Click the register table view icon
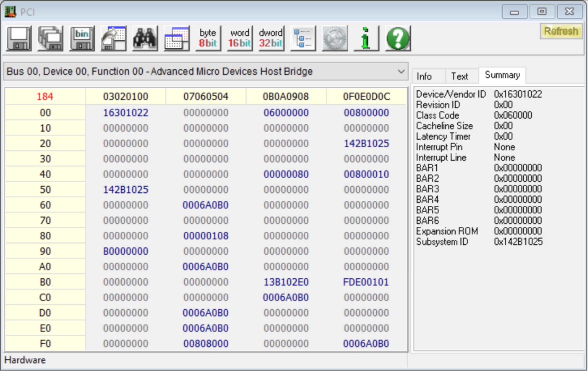This screenshot has height=371, width=588. 176,38
